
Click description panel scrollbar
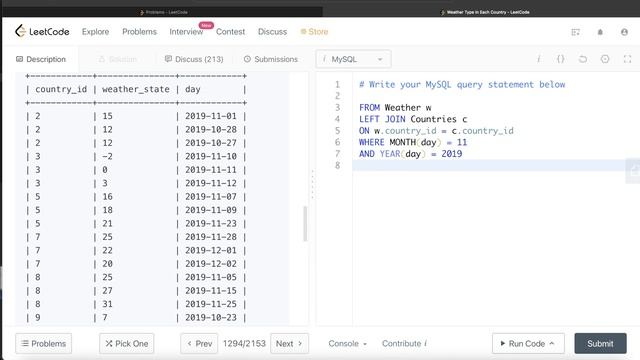click(305, 224)
